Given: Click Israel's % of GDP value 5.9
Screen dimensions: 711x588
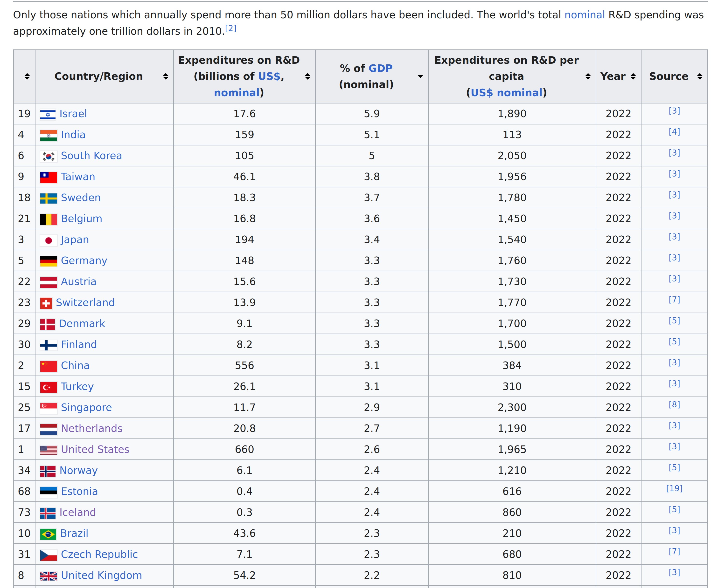Looking at the screenshot, I should (x=372, y=114).
